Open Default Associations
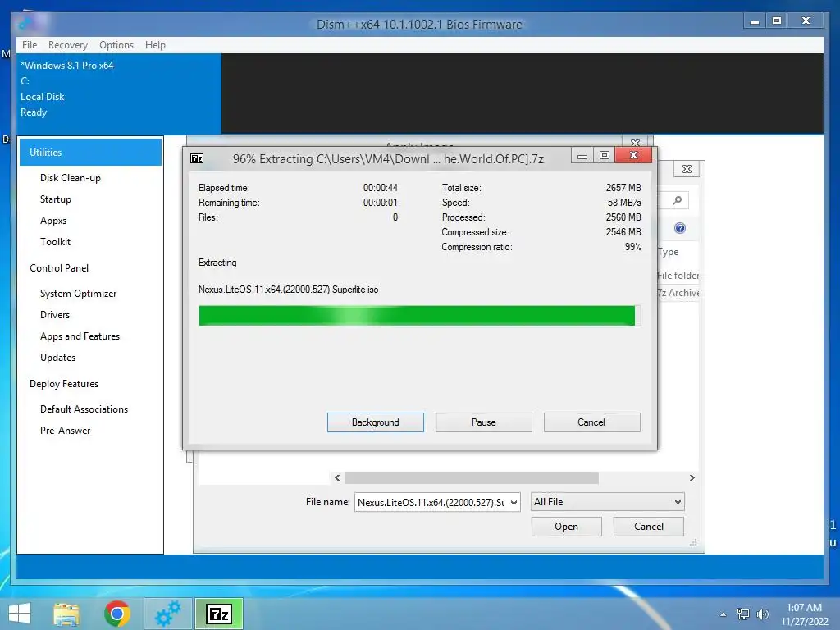The image size is (840, 630). 84,409
